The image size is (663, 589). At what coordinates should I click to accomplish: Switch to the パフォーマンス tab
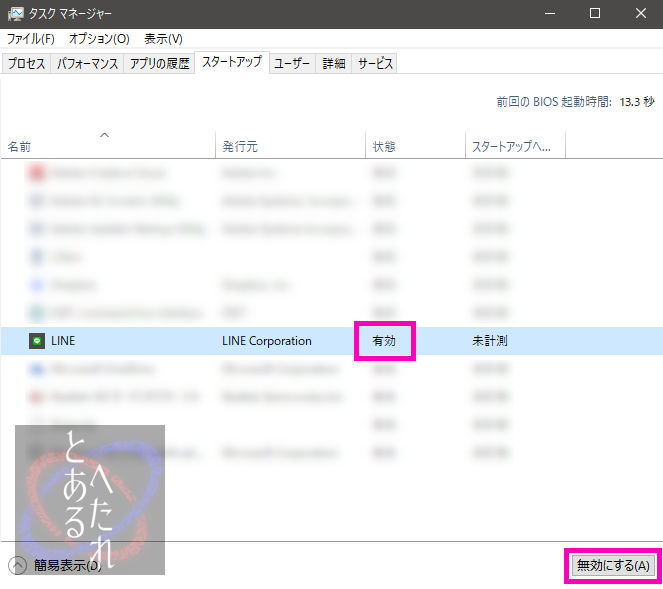[x=88, y=64]
